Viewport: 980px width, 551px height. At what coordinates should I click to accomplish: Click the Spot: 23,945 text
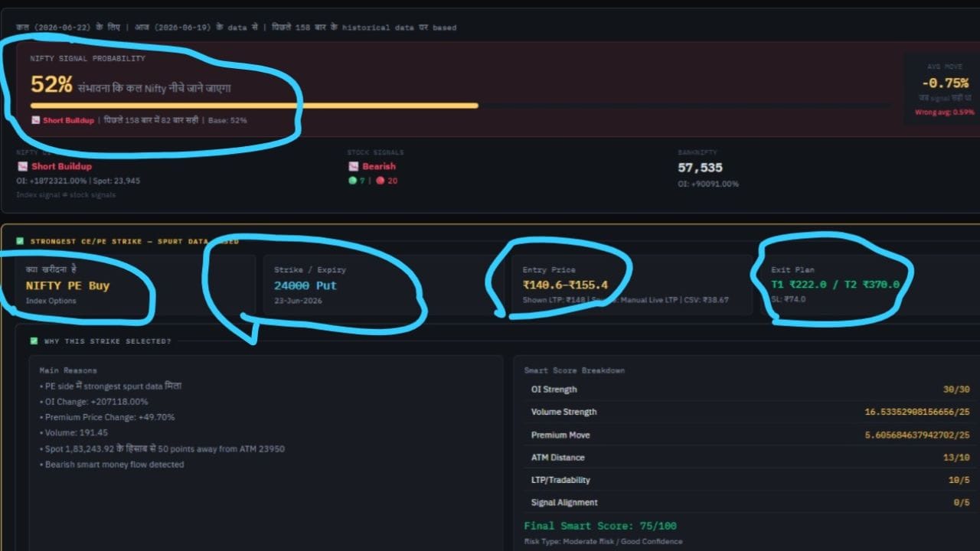click(x=116, y=181)
